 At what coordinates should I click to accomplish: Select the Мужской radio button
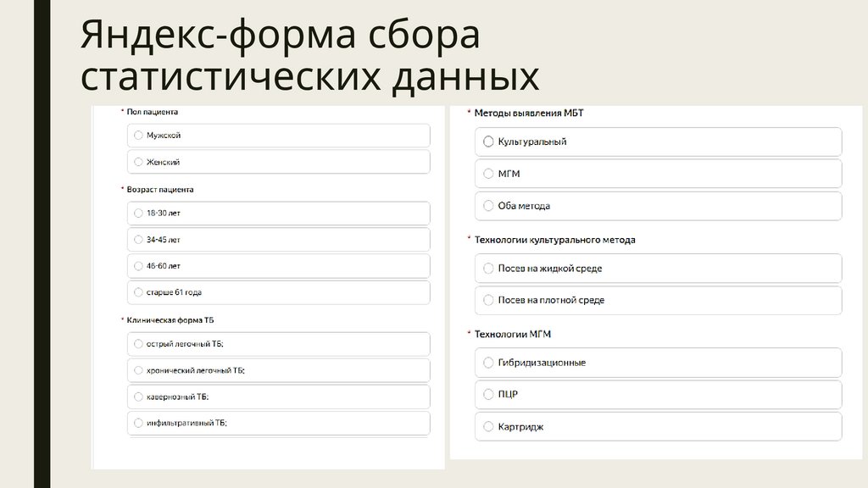(138, 135)
